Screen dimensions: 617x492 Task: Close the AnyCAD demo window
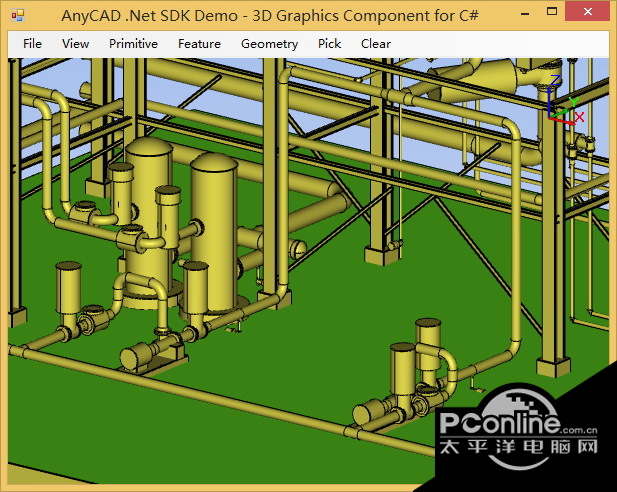[x=588, y=12]
